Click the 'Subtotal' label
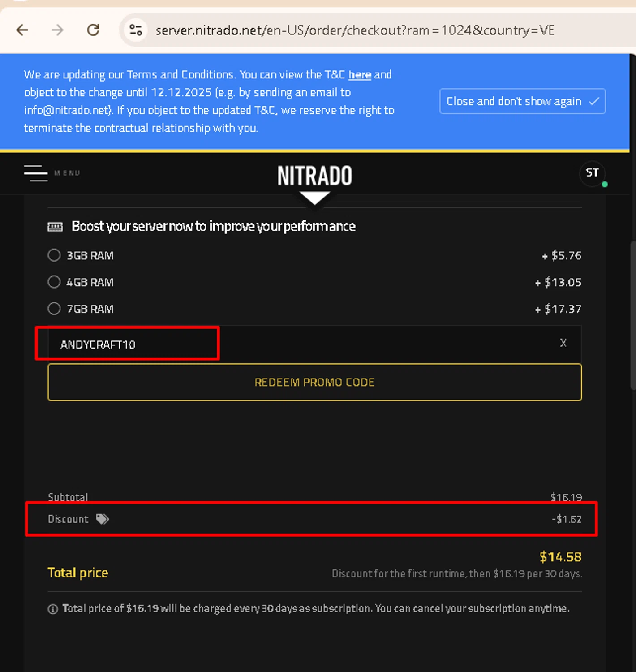The width and height of the screenshot is (636, 672). [x=68, y=497]
